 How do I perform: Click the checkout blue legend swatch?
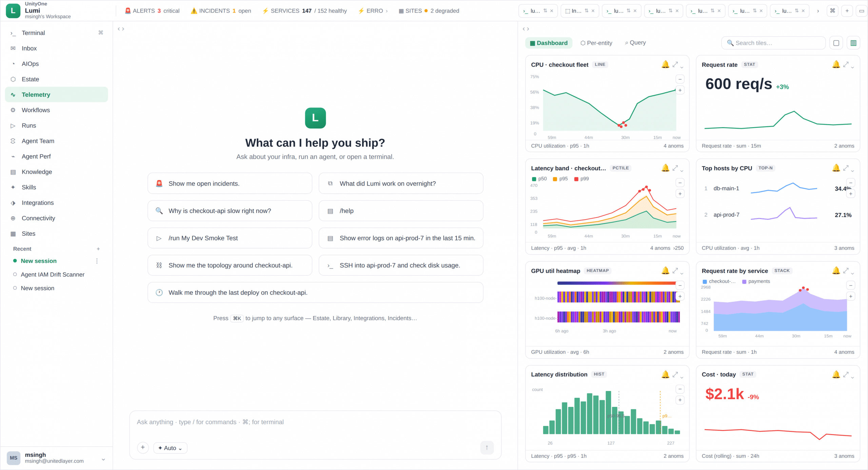coord(705,282)
